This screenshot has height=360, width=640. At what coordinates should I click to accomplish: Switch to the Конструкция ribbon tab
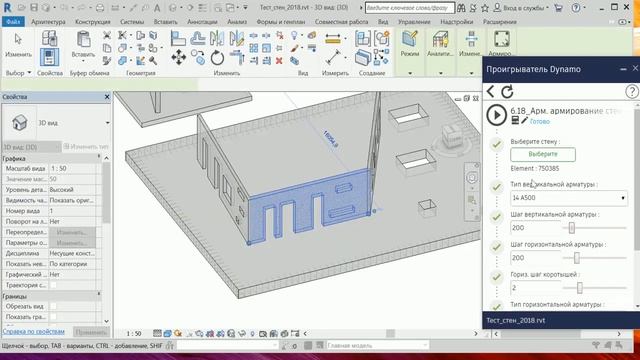pyautogui.click(x=93, y=22)
